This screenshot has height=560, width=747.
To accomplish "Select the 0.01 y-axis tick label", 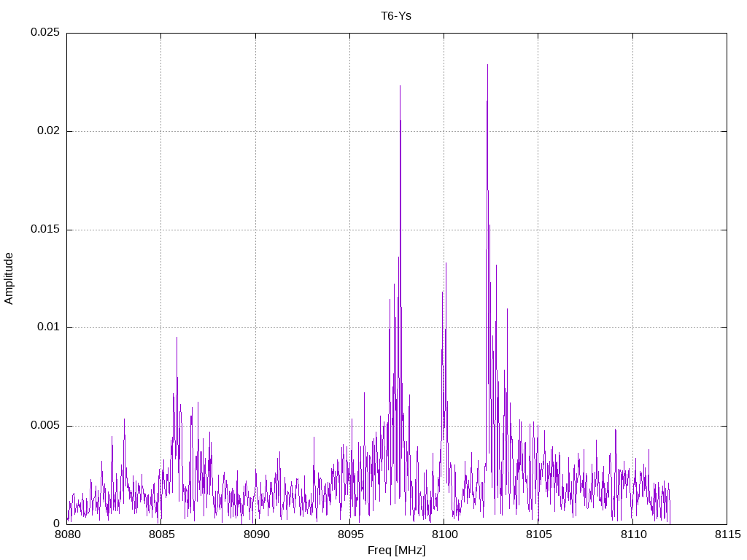I will tap(48, 327).
